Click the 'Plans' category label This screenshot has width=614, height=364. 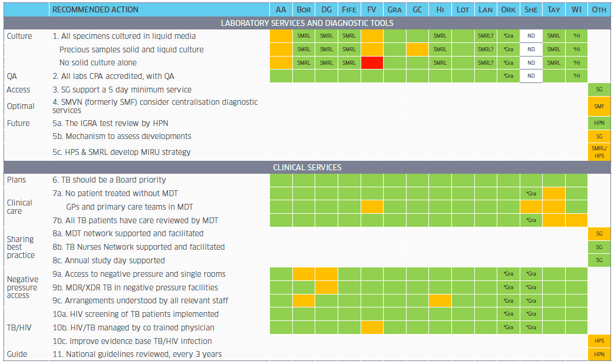(x=16, y=180)
